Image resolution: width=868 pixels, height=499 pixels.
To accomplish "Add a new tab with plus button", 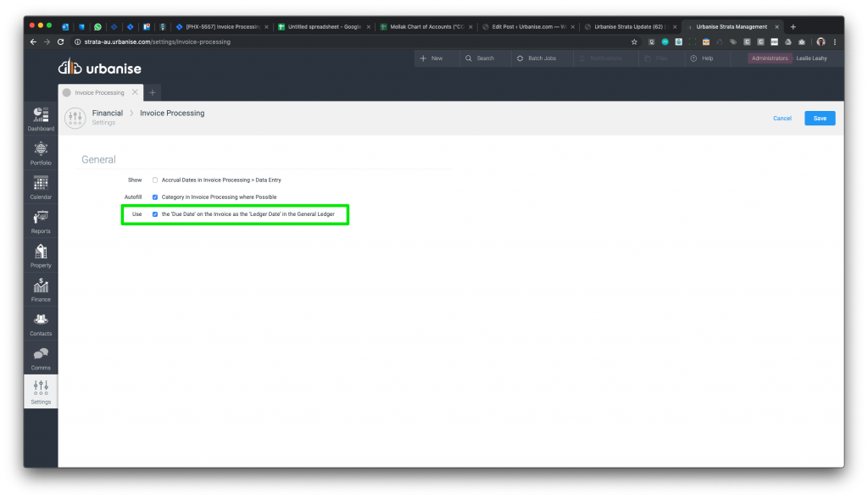I will [153, 92].
